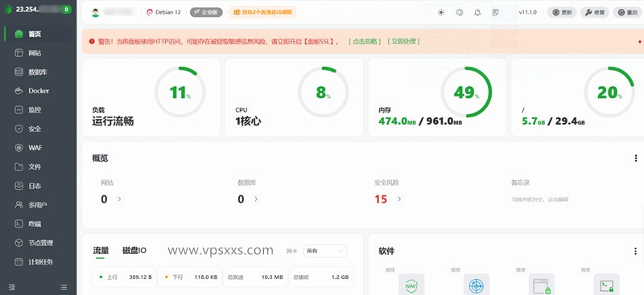Screen dimensions: 644x295
Task: Click the 节点管理 cube icon in sidebar
Action: 19,243
